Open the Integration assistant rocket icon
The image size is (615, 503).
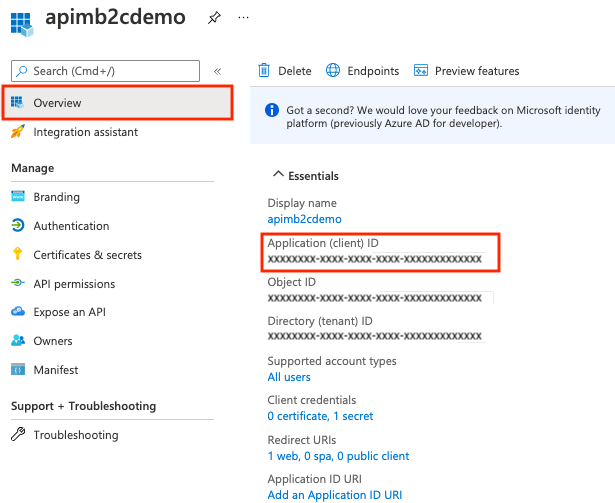(18, 132)
